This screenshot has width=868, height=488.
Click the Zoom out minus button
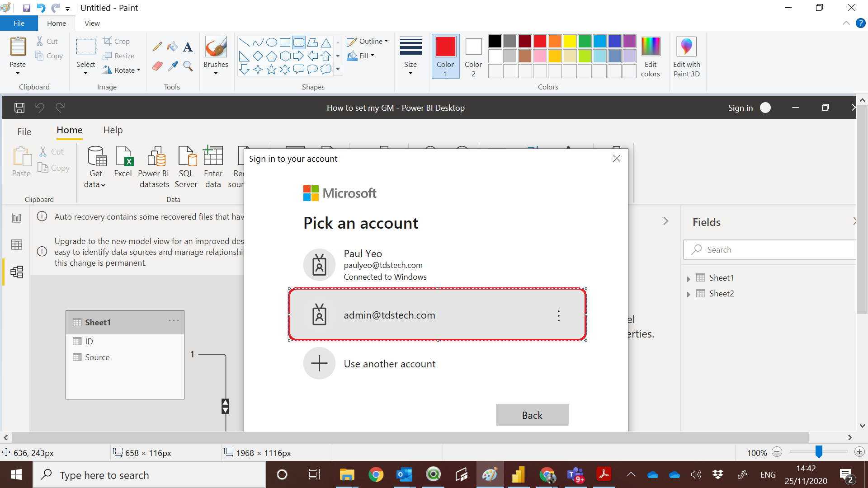777,452
